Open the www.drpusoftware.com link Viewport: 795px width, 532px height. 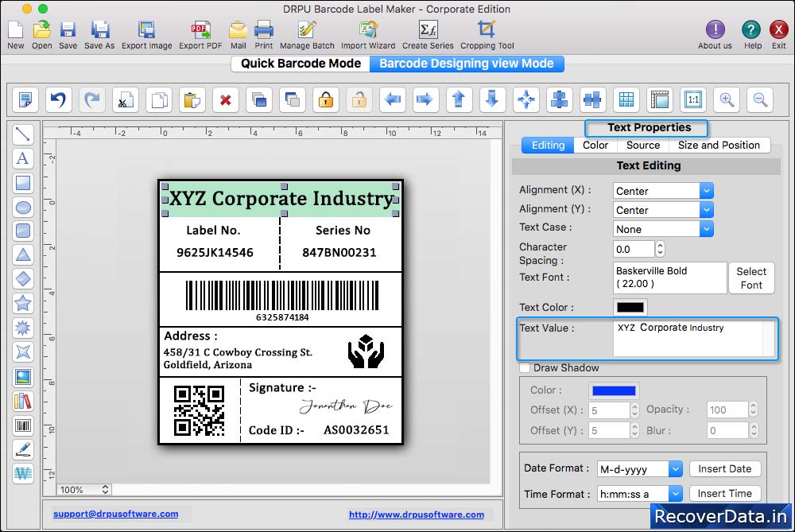pos(417,515)
